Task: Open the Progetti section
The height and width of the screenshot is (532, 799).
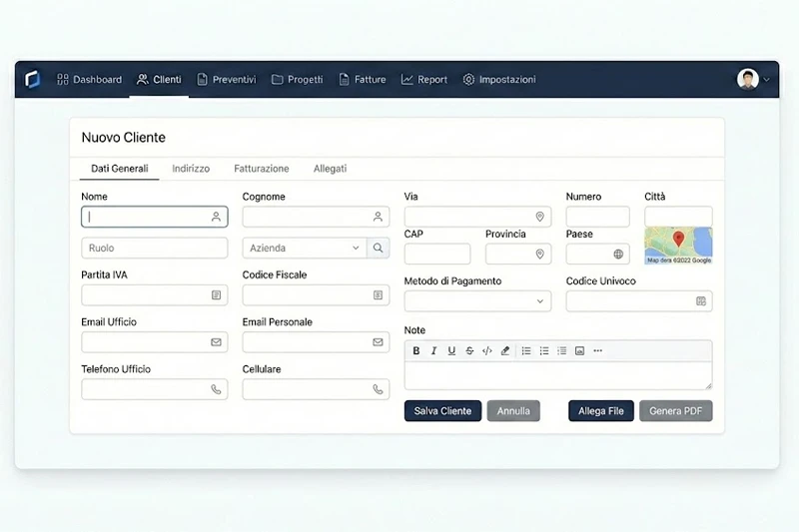Action: click(x=297, y=80)
